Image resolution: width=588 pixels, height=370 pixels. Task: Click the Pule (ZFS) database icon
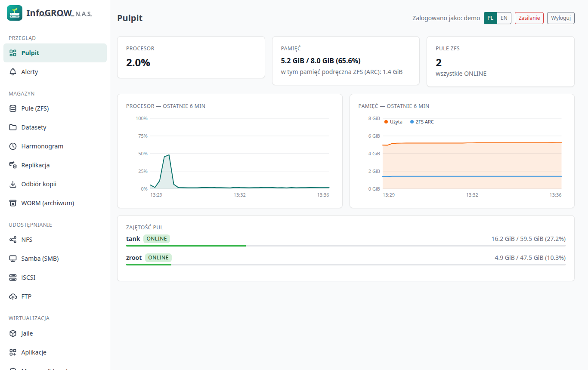coord(13,108)
